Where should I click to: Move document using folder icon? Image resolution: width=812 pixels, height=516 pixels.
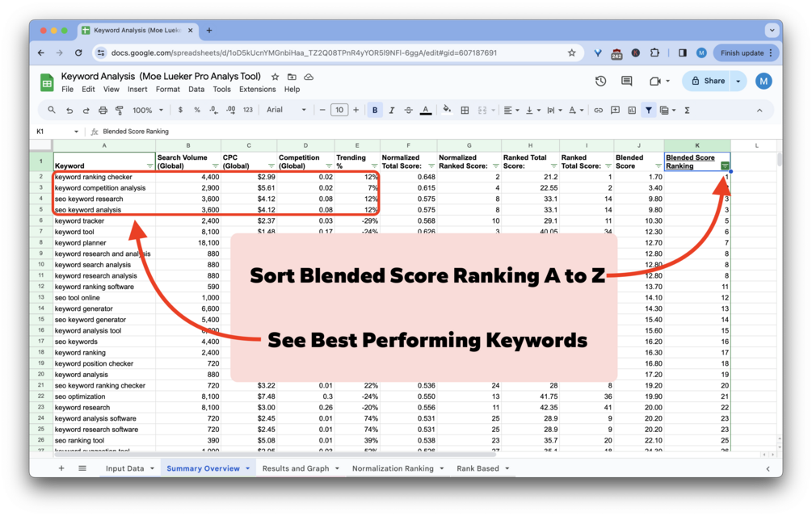[x=292, y=77]
